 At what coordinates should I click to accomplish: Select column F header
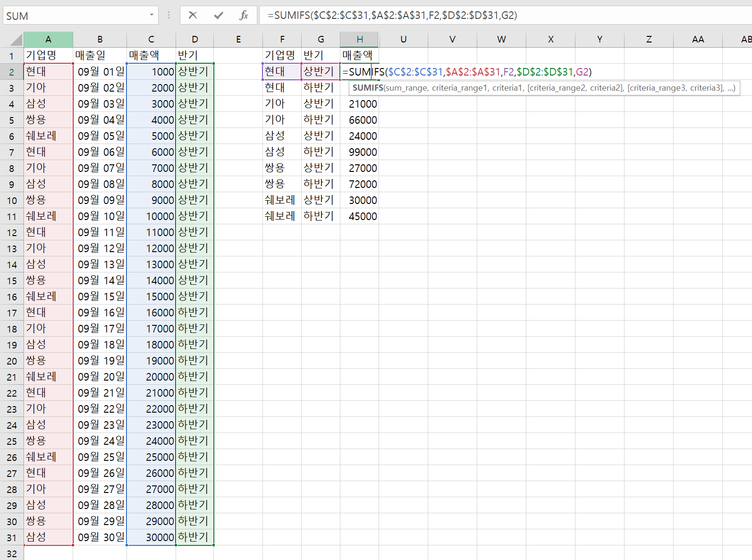click(282, 39)
